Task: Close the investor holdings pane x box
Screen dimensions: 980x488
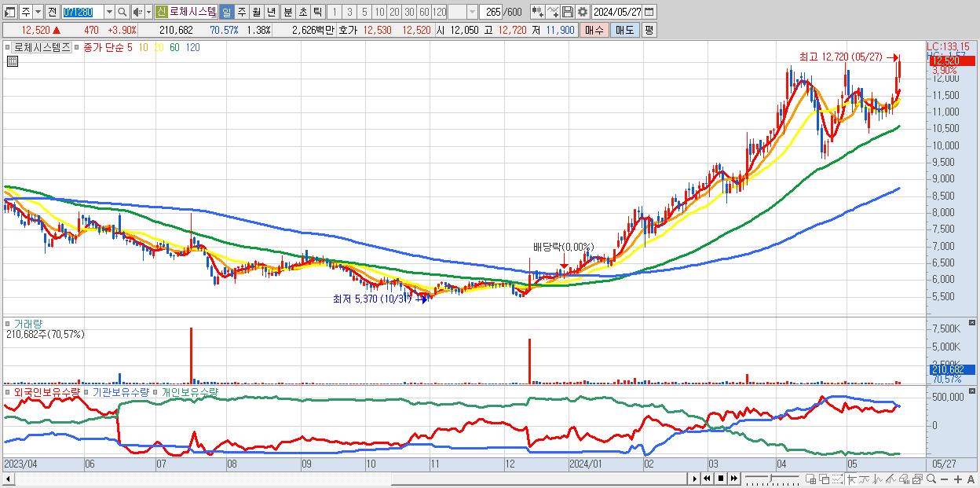Action: point(974,391)
